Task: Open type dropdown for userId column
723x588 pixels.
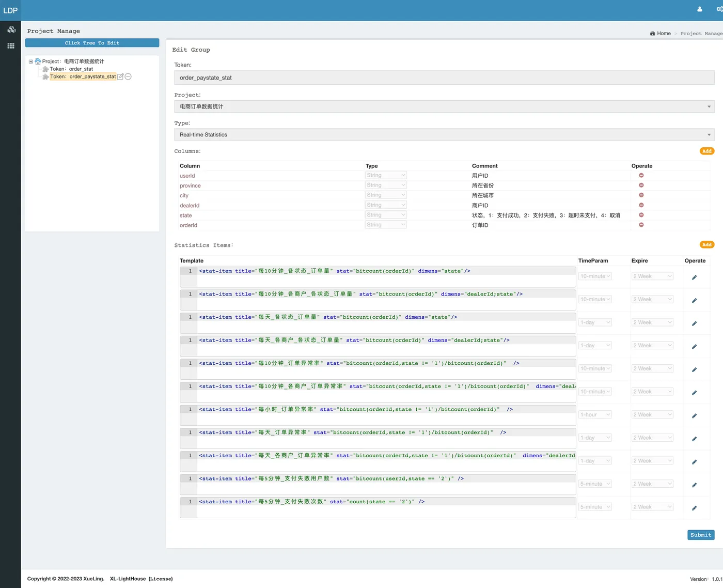Action: (x=386, y=175)
